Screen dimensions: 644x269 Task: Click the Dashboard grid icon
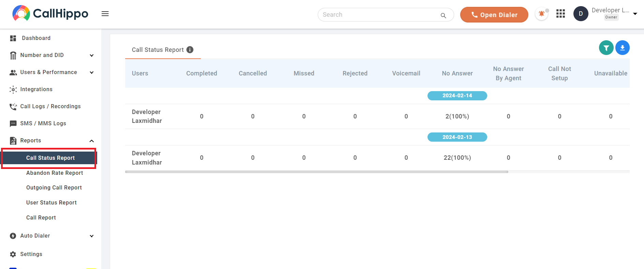pyautogui.click(x=13, y=38)
